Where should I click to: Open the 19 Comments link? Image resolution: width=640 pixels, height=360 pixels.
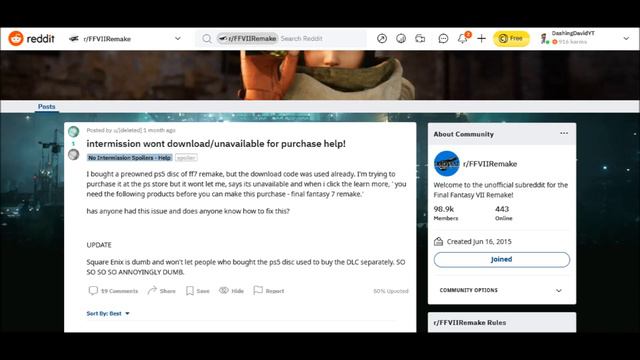(113, 291)
